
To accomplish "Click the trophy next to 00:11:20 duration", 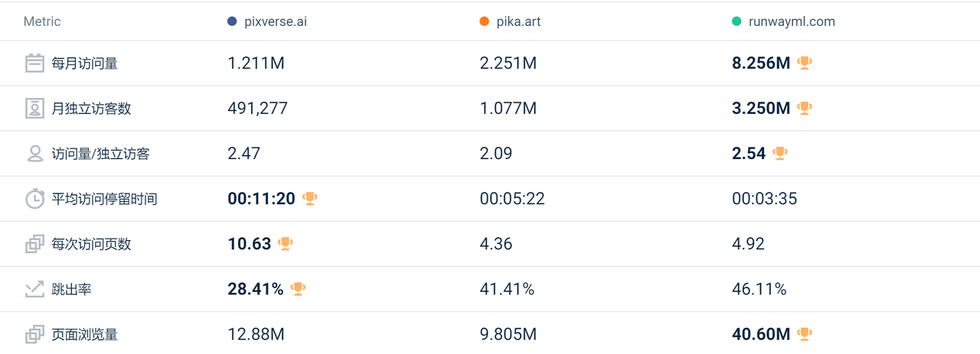I will (x=309, y=199).
